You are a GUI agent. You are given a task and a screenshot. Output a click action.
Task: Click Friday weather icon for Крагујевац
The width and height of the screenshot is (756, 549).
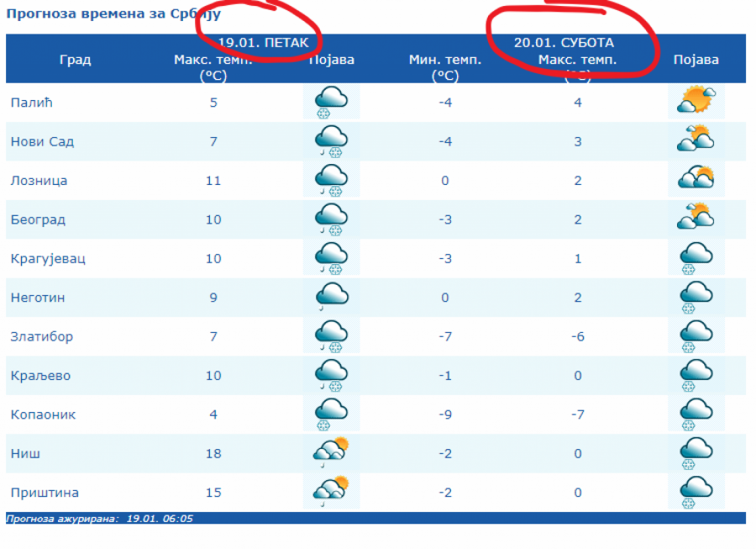pyautogui.click(x=331, y=258)
